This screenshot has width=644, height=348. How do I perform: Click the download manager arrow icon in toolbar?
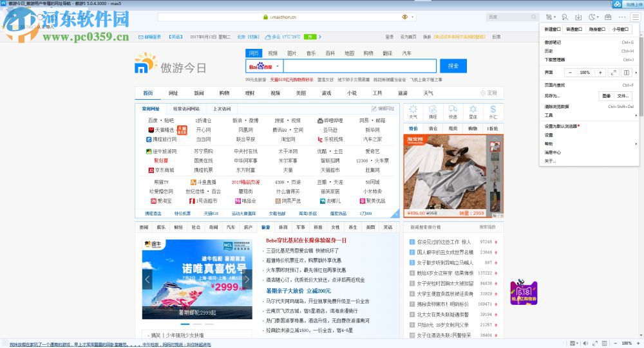pos(578,17)
